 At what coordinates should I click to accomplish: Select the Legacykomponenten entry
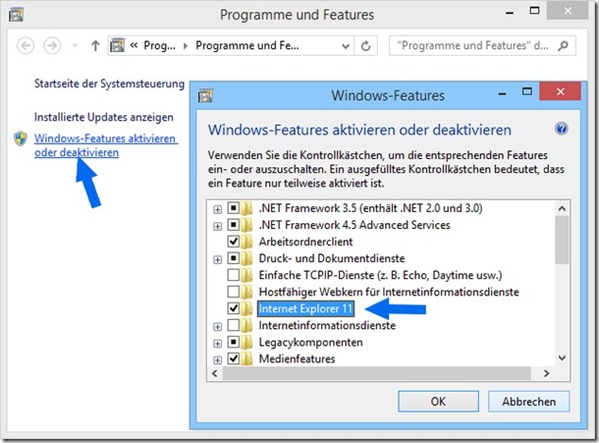coord(311,342)
